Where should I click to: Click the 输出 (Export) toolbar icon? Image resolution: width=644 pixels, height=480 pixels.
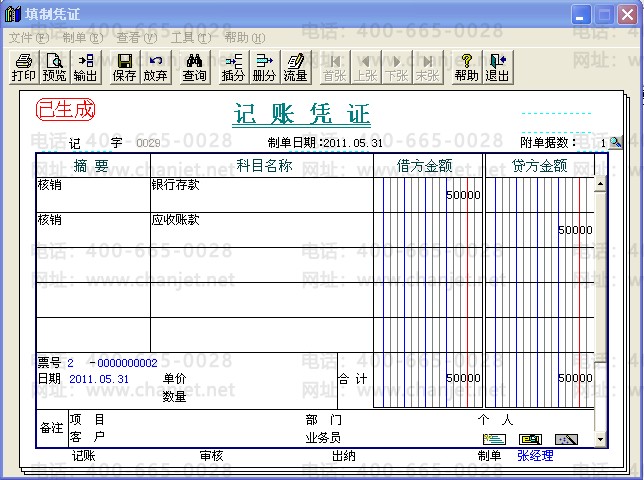pyautogui.click(x=86, y=67)
